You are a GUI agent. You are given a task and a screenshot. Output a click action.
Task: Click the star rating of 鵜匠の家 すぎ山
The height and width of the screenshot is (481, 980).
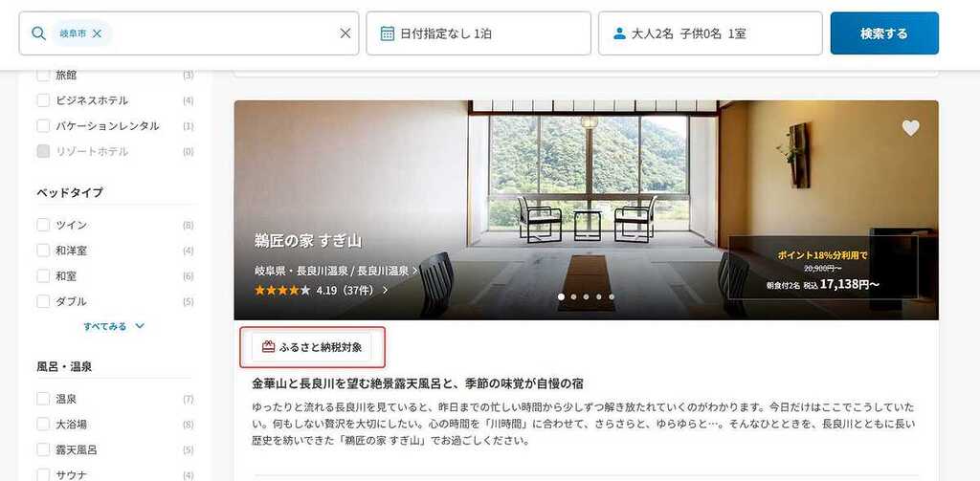point(282,291)
